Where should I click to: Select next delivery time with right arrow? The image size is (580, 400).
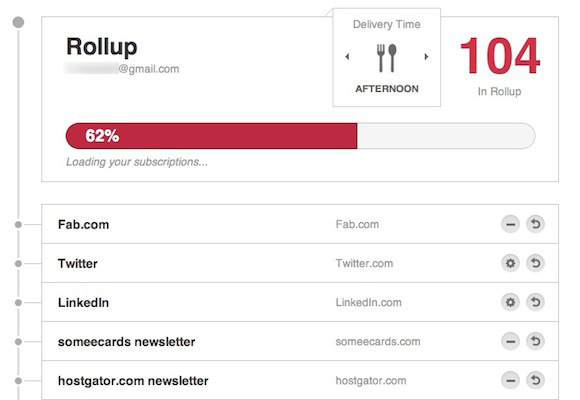point(426,57)
